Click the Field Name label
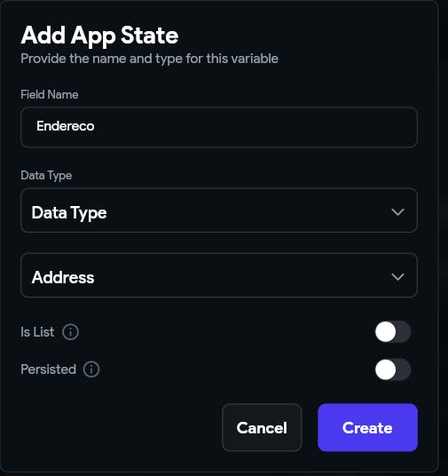 50,94
